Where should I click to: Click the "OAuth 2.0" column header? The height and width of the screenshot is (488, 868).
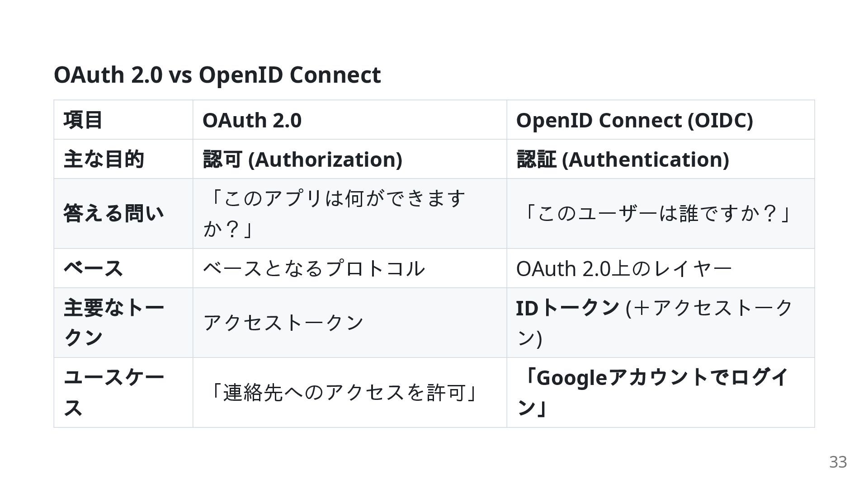(x=252, y=120)
